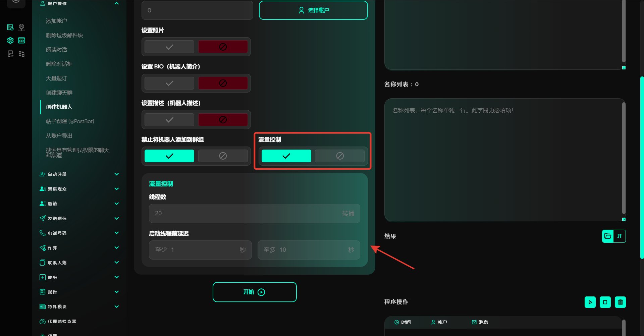Image resolution: width=644 pixels, height=336 pixels.
Task: Click the trash icon to clear log
Action: 620,302
